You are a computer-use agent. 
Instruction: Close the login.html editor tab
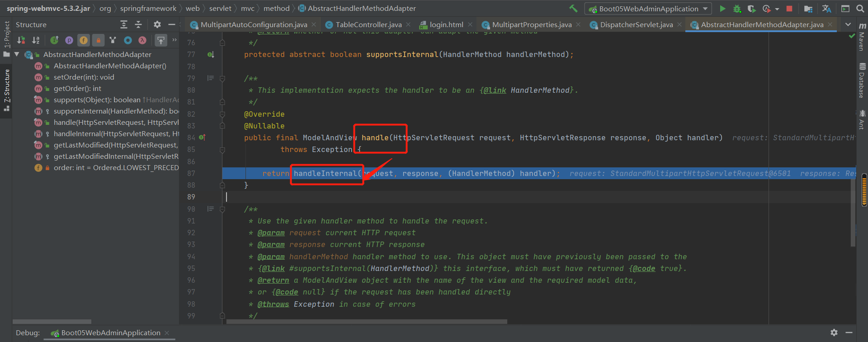click(x=470, y=24)
